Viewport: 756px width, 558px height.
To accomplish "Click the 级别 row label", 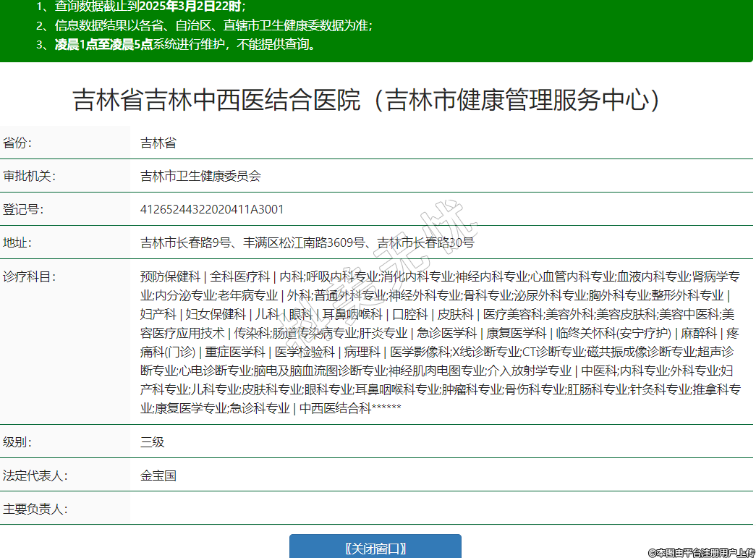I will pyautogui.click(x=18, y=441).
